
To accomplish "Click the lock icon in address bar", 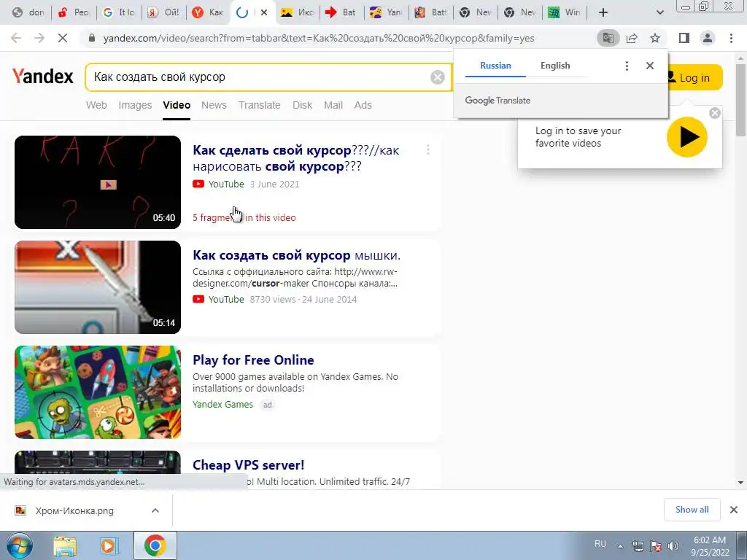I will (92, 38).
